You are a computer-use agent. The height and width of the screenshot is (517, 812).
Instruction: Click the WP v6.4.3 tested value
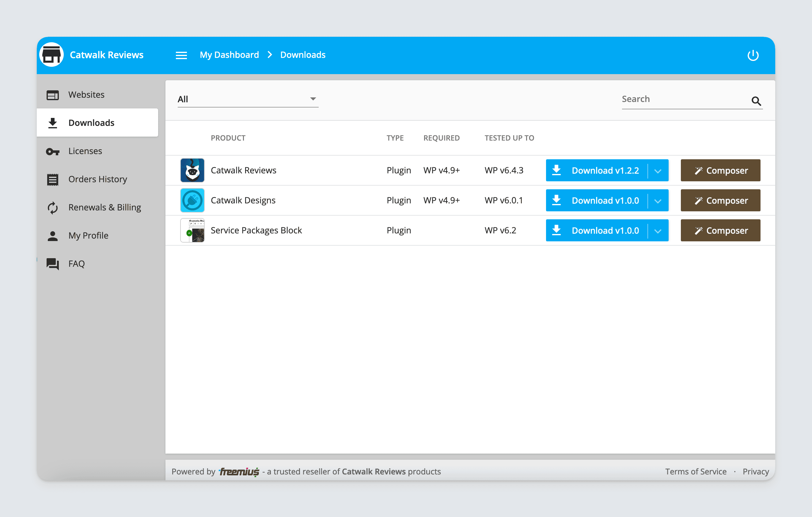point(504,170)
